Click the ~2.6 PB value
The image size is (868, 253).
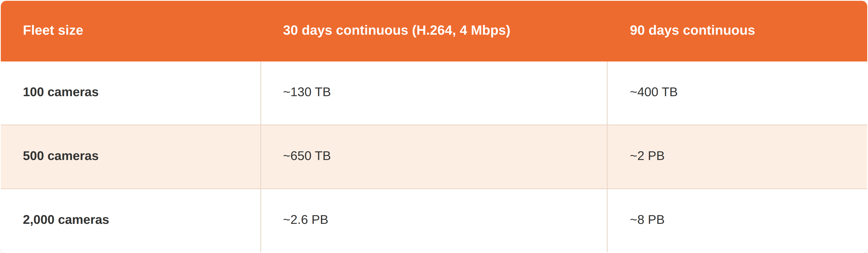(x=305, y=220)
